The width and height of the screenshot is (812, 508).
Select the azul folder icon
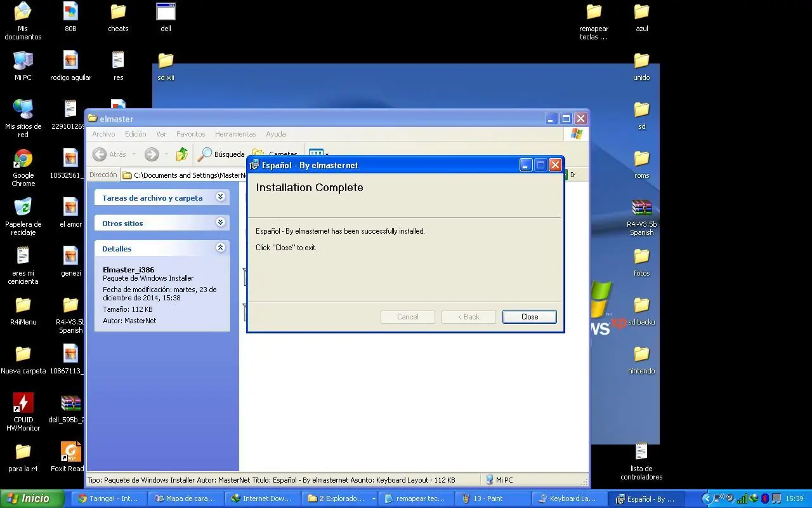641,17
